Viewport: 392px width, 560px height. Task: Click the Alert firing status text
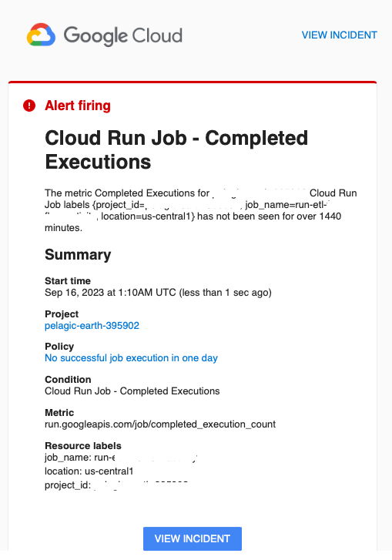click(78, 106)
